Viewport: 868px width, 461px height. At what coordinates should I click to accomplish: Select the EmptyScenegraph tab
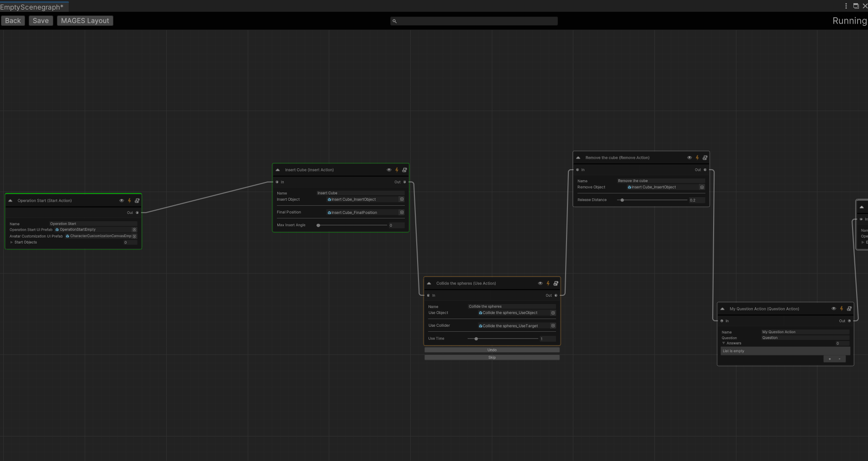tap(32, 6)
